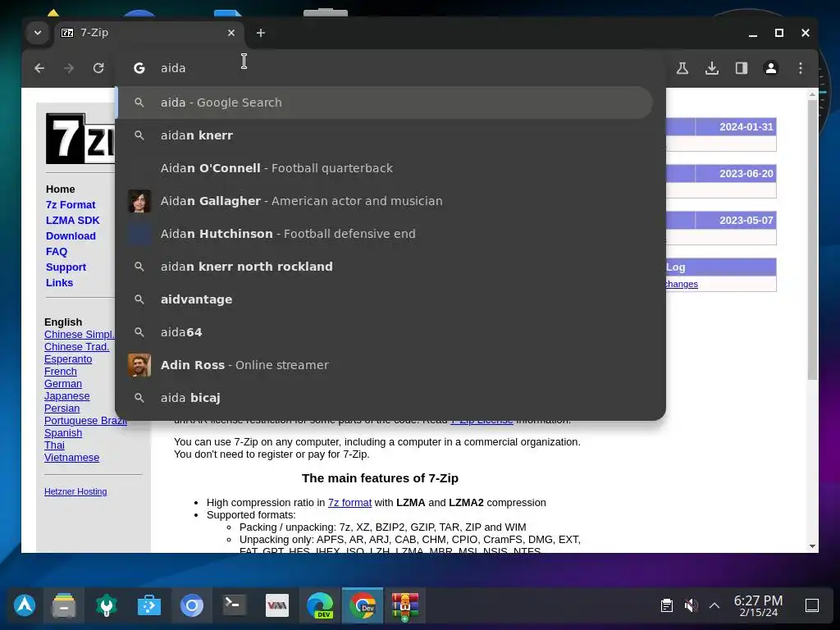Viewport: 840px width, 630px height.
Task: Click the page's vertical scrollbar thumb
Action: (x=812, y=240)
